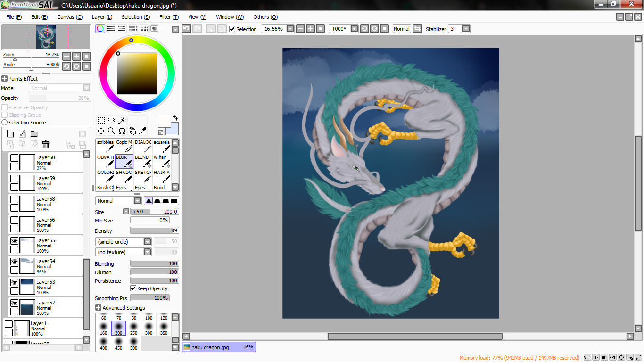Choose the flat hard brush edge shape

coord(174,201)
